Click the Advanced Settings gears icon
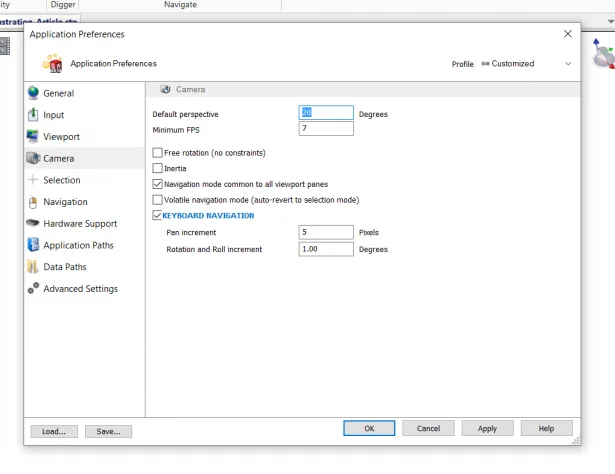The image size is (615, 474). 33,289
